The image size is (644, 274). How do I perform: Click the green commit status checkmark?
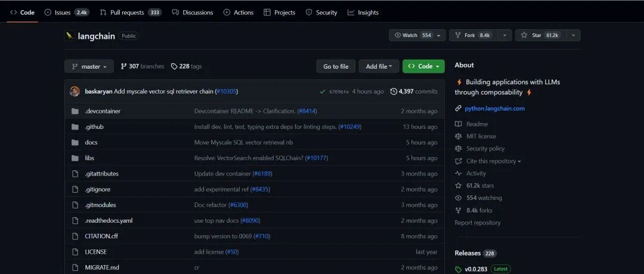(323, 91)
